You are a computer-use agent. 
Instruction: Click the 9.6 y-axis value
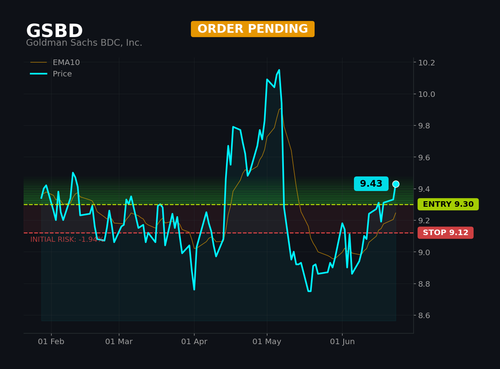click(424, 158)
